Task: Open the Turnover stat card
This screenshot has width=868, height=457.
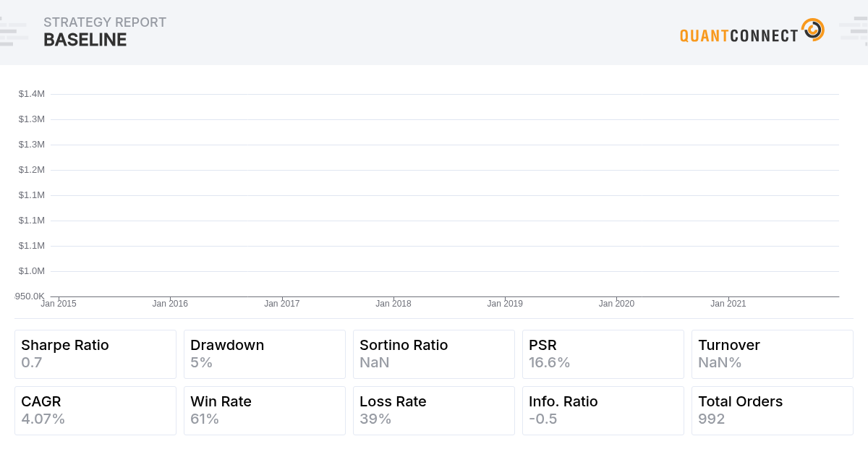Action: [x=772, y=354]
